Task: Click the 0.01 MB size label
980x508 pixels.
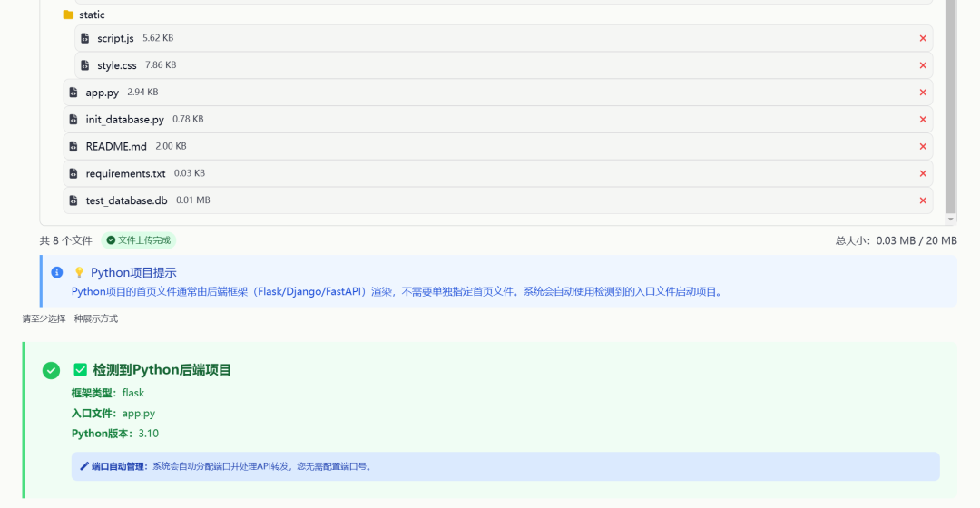Action: [x=193, y=200]
